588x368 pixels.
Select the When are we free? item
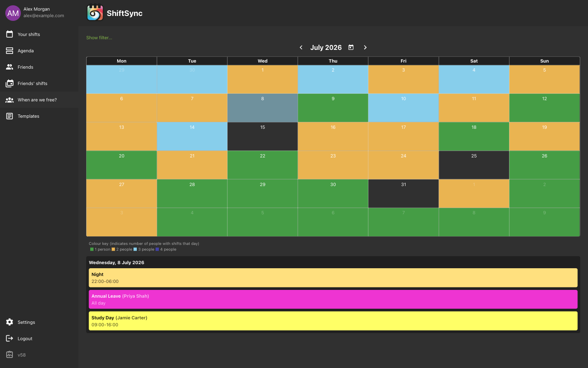(39, 100)
